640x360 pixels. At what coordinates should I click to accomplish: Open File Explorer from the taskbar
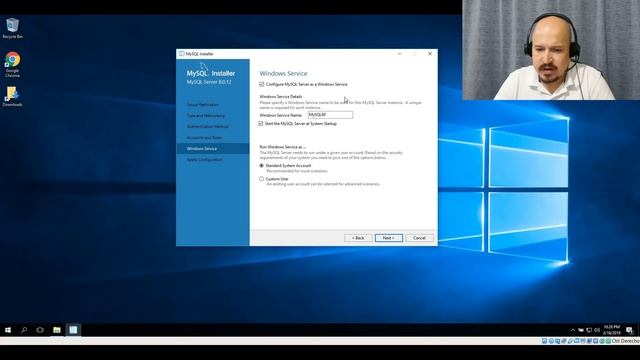coord(57,330)
